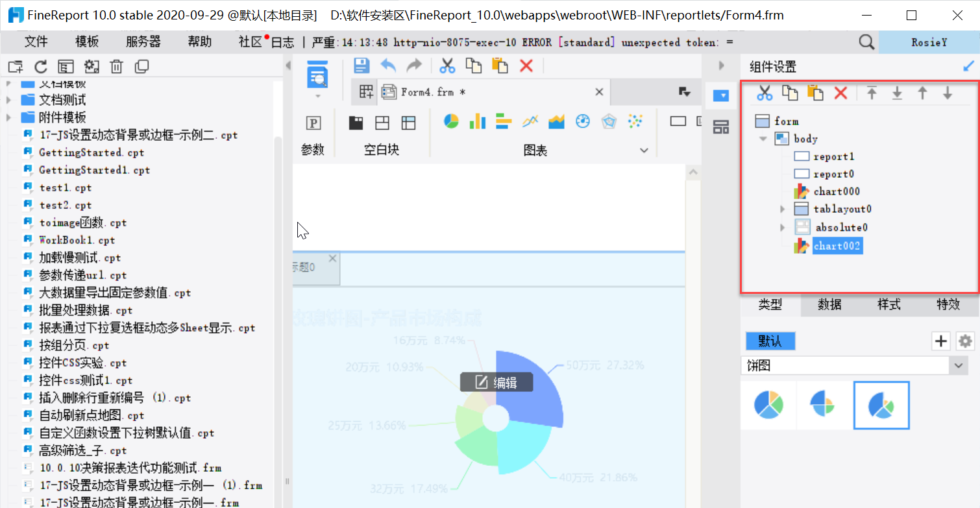Close the Form4.frm tab
This screenshot has height=508, width=980.
pyautogui.click(x=599, y=92)
